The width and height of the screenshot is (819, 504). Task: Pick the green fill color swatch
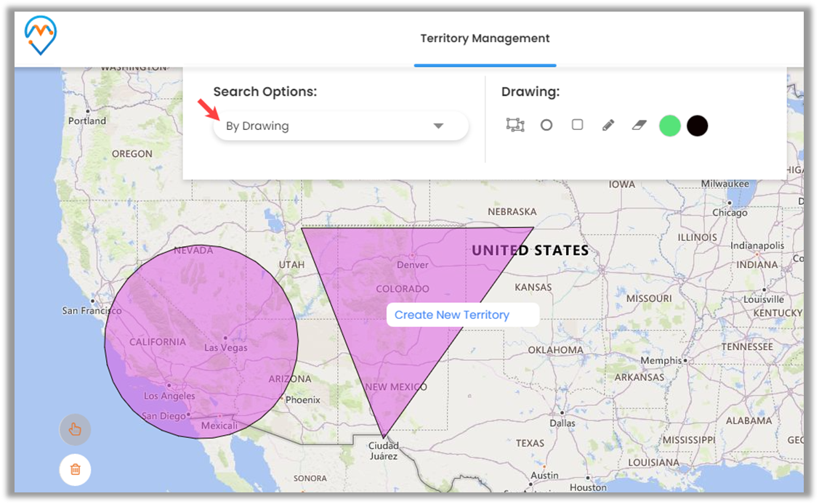(x=669, y=126)
